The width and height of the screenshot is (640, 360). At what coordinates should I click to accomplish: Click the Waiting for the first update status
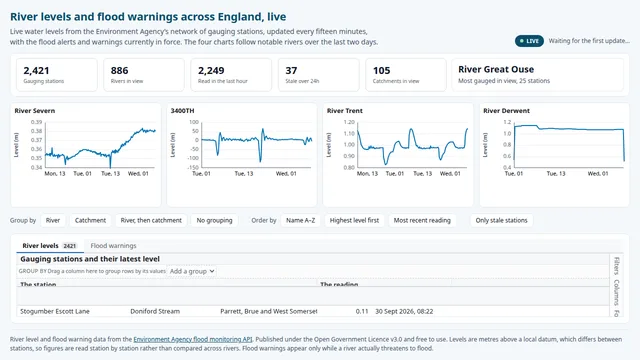click(589, 41)
